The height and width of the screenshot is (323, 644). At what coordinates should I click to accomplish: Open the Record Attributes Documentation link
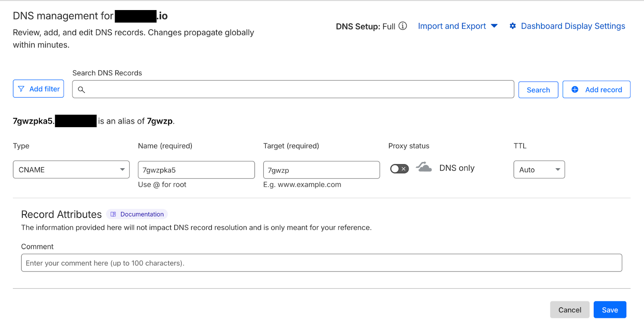point(142,214)
